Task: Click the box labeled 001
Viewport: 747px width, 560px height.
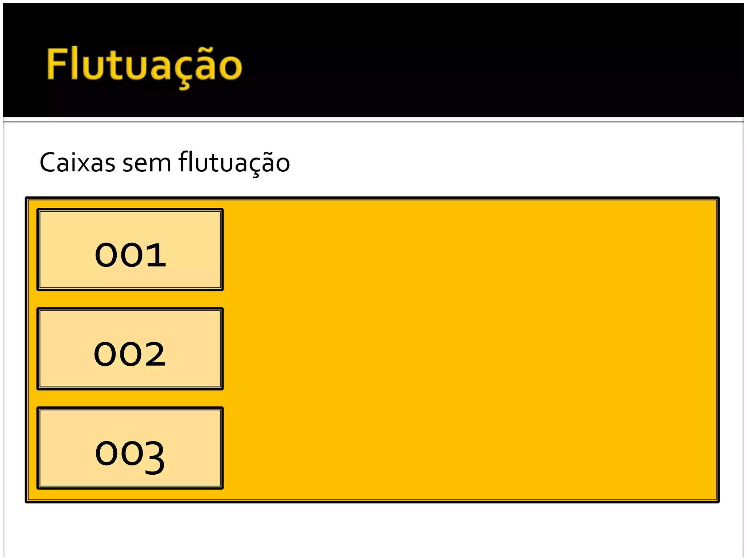Action: click(x=130, y=250)
